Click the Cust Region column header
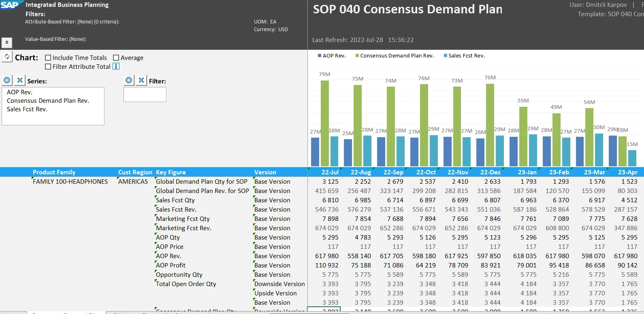This screenshot has height=314, width=644. (135, 172)
